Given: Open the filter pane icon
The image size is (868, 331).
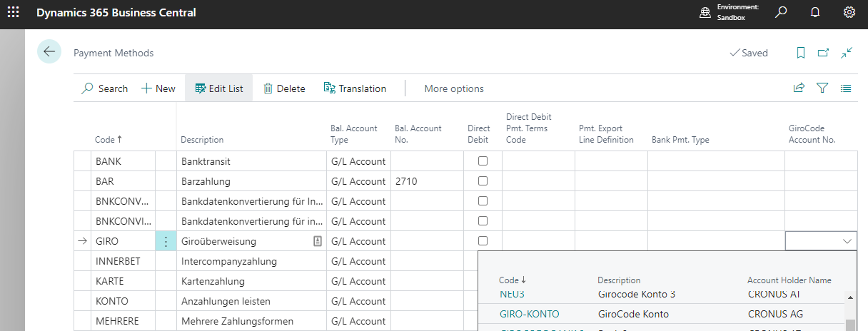Looking at the screenshot, I should (x=822, y=88).
